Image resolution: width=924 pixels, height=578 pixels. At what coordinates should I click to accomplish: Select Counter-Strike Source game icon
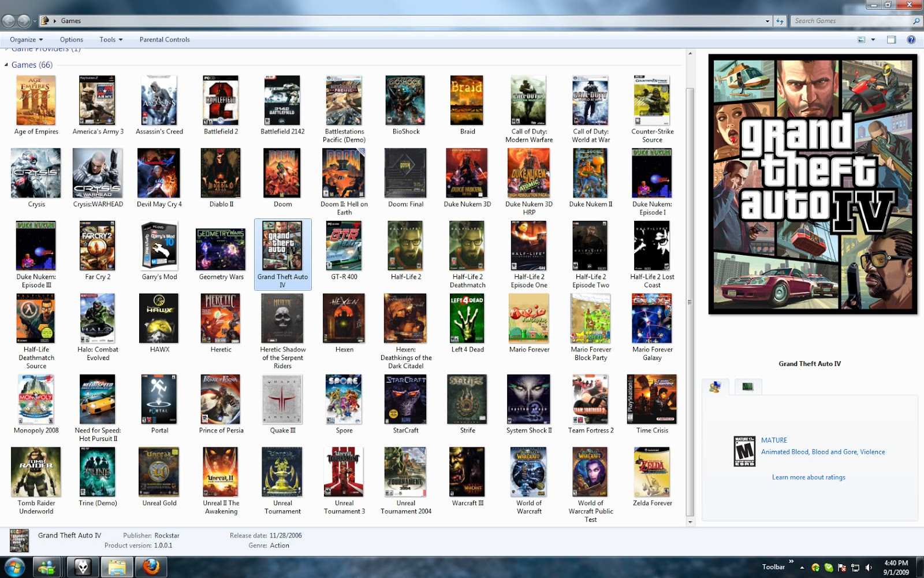(x=652, y=101)
